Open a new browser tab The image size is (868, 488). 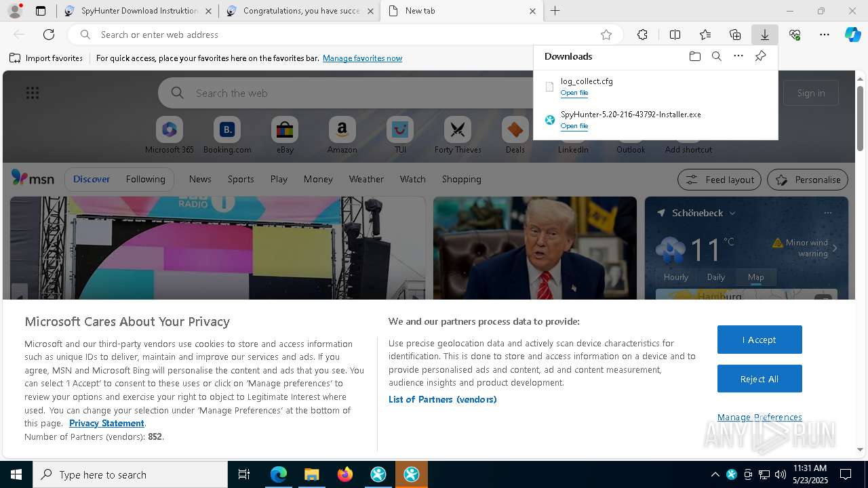coord(555,11)
